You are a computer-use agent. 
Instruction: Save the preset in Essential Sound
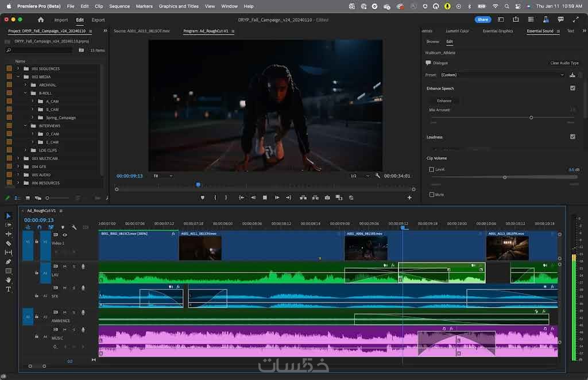click(572, 75)
